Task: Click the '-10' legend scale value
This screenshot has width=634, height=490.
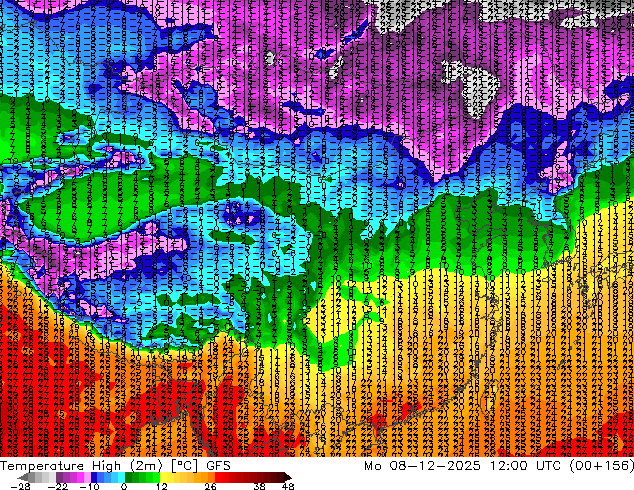Action: pos(89,486)
